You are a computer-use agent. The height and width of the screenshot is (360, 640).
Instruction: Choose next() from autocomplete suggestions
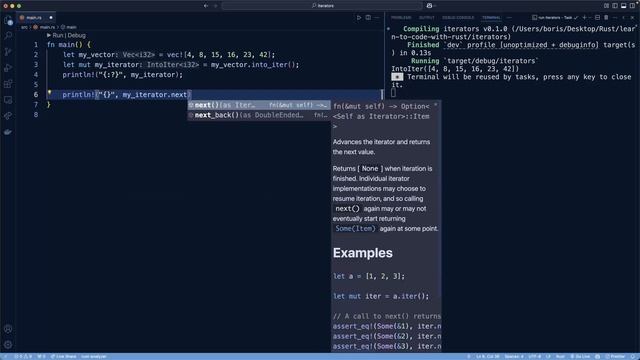[259, 105]
